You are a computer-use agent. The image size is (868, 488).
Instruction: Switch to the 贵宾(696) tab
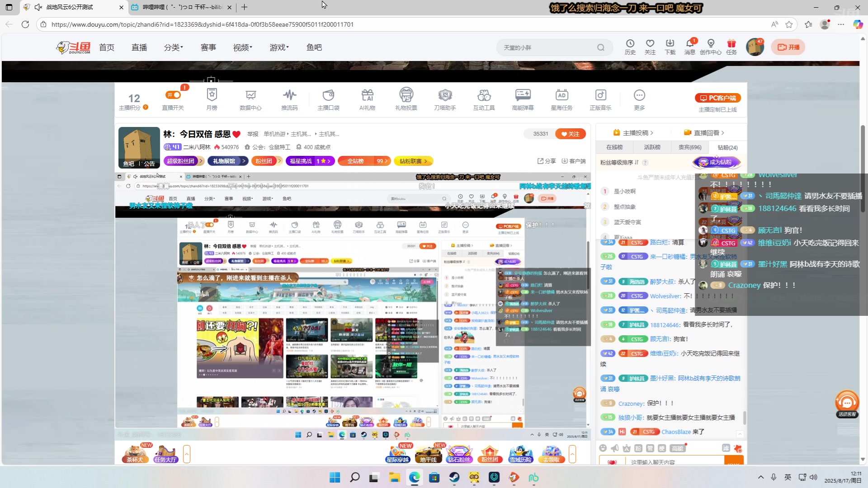690,147
